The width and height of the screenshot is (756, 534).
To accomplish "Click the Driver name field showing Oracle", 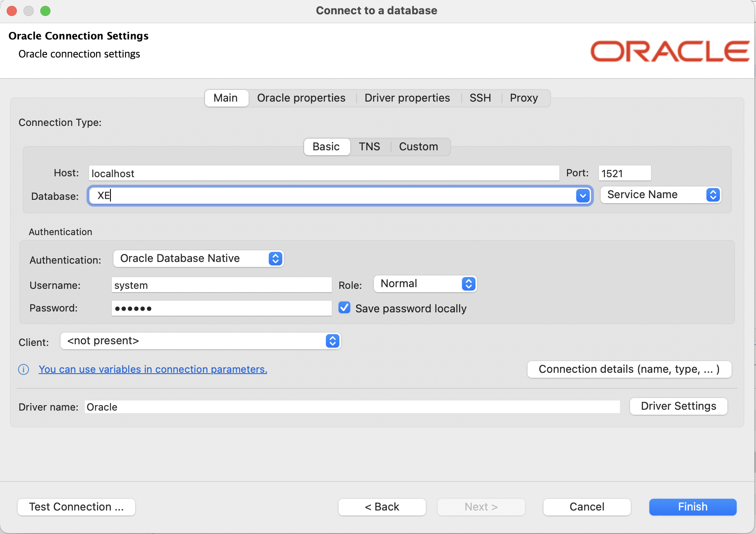I will 352,407.
